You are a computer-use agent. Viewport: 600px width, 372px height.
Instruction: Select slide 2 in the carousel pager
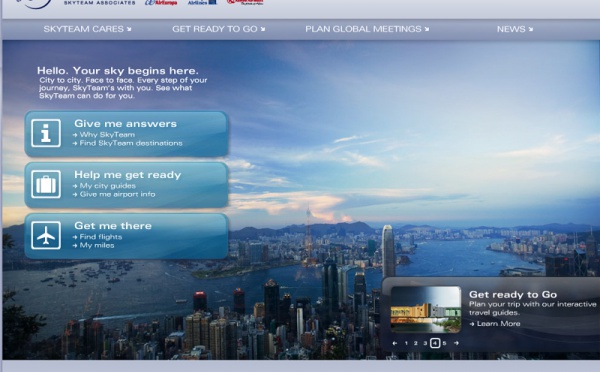(x=416, y=343)
